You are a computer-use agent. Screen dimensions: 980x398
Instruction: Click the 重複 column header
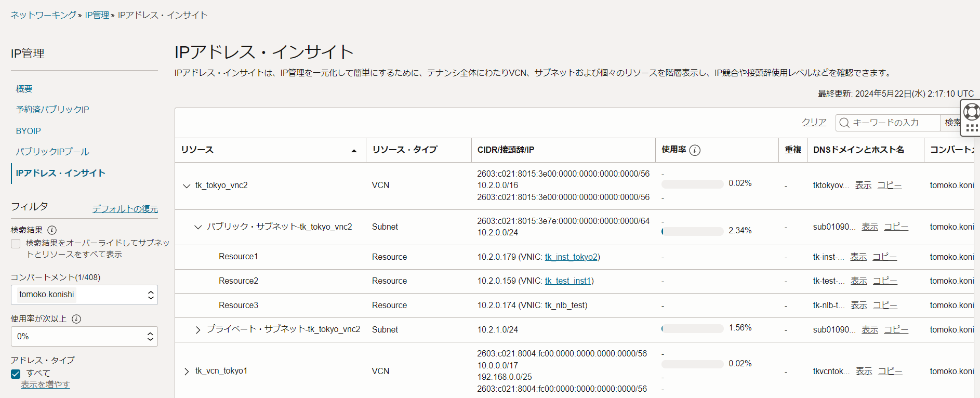pyautogui.click(x=793, y=150)
